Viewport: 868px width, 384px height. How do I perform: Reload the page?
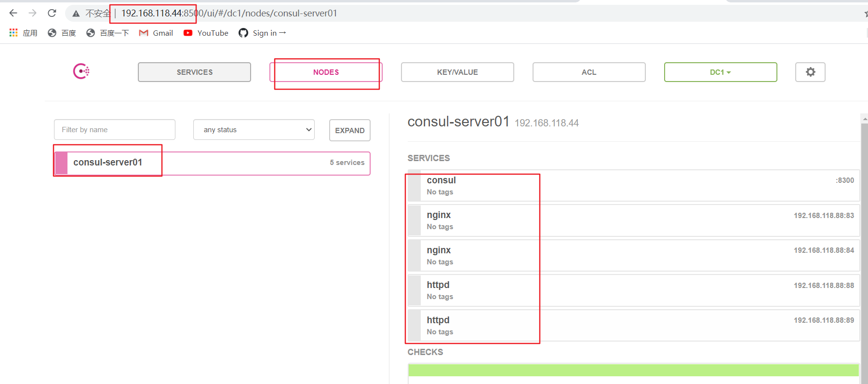click(52, 13)
